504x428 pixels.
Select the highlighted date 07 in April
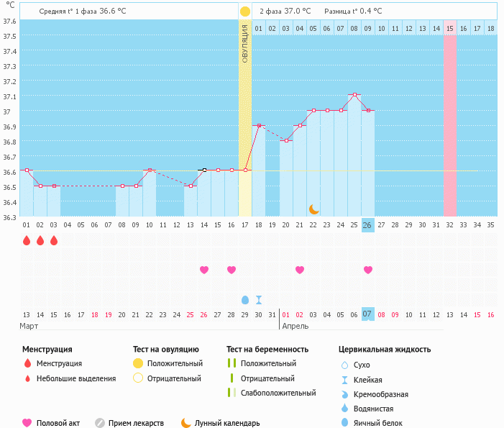[x=367, y=314]
